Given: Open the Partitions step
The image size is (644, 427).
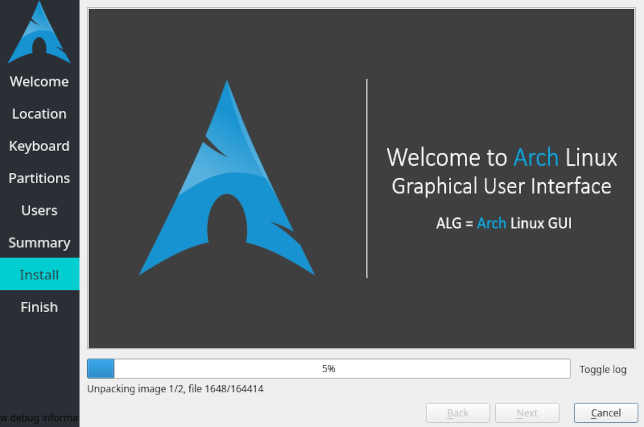Looking at the screenshot, I should [39, 178].
